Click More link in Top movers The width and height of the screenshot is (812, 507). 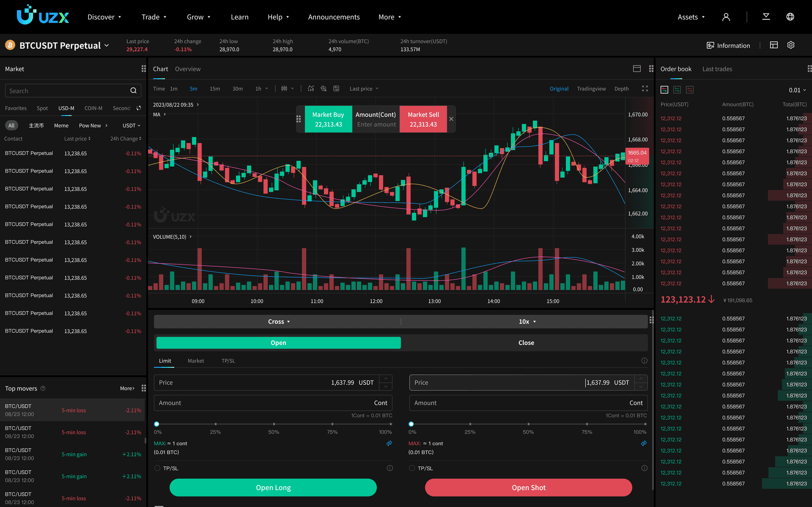click(x=127, y=388)
